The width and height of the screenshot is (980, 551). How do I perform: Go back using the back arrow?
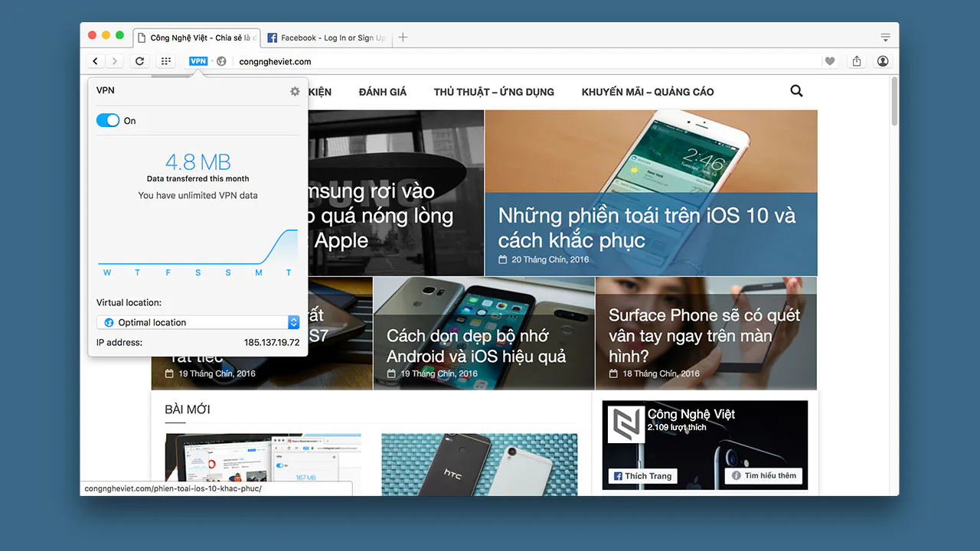click(95, 61)
